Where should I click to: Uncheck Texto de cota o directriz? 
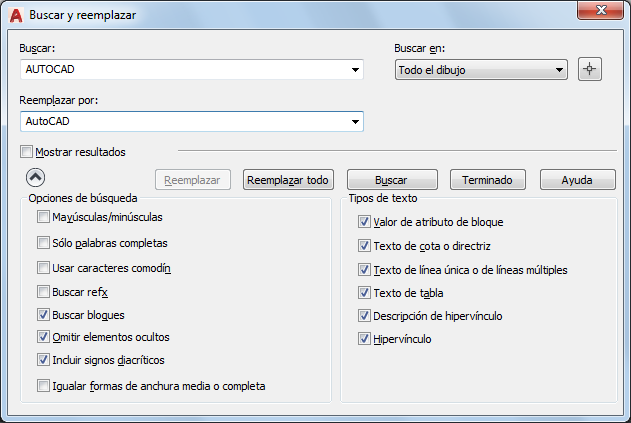pos(364,246)
